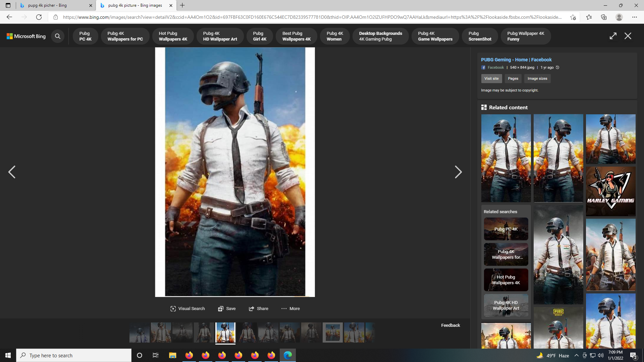Switch to pupg 4k picher tab
Viewport: 644px width, 362px height.
pyautogui.click(x=55, y=5)
